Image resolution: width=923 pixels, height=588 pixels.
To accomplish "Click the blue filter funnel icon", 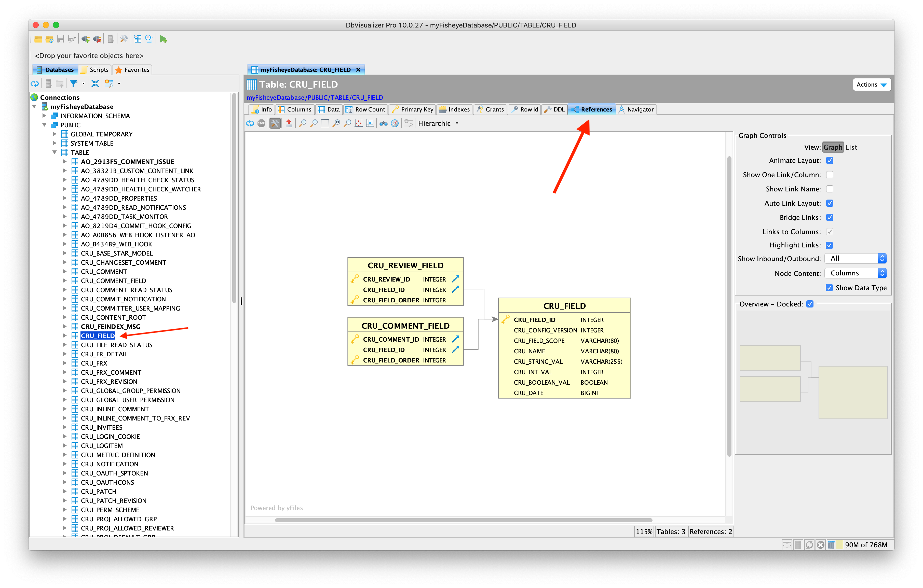I will coord(74,83).
